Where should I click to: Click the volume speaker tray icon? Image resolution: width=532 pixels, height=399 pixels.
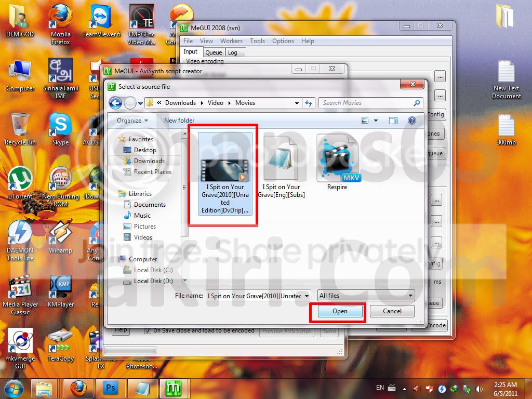pyautogui.click(x=479, y=389)
